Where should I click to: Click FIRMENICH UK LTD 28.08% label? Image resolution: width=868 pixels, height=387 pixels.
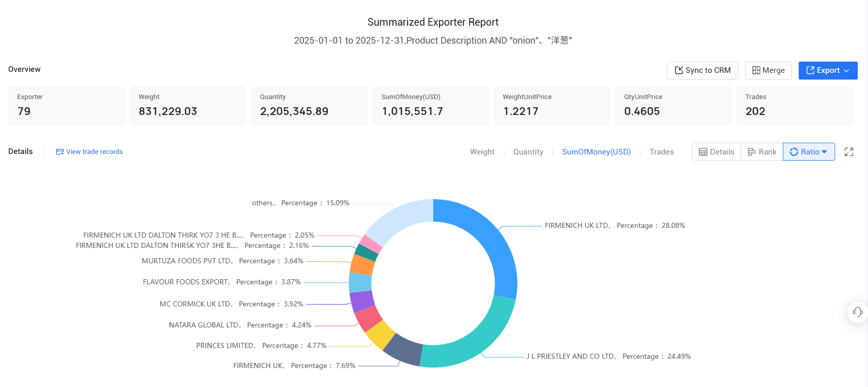[x=615, y=225]
